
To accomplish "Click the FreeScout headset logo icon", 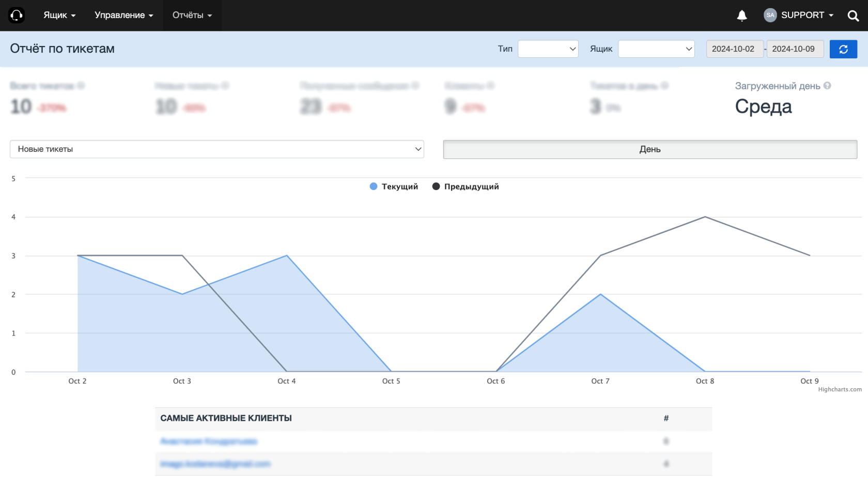I will [x=17, y=15].
